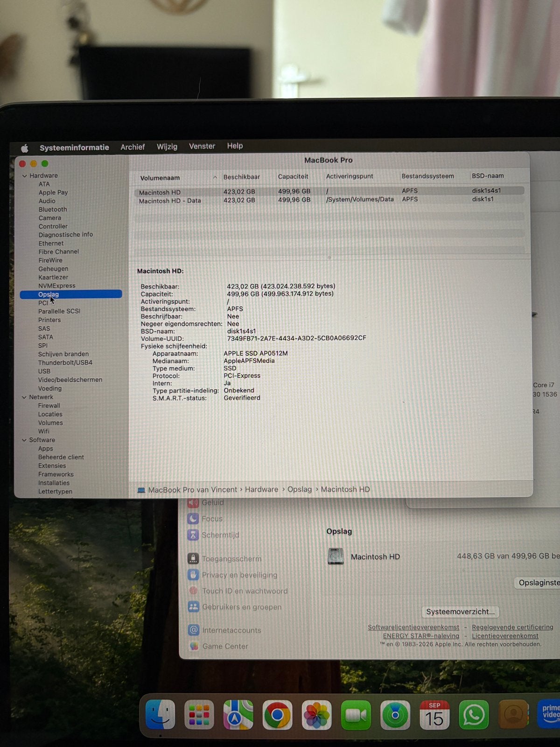Viewport: 560px width, 747px height.
Task: Click the Focus moon icon in Settings
Action: point(193,519)
